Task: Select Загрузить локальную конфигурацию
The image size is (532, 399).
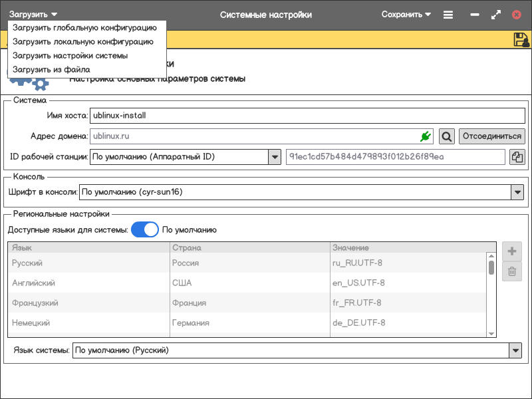Action: [82, 42]
